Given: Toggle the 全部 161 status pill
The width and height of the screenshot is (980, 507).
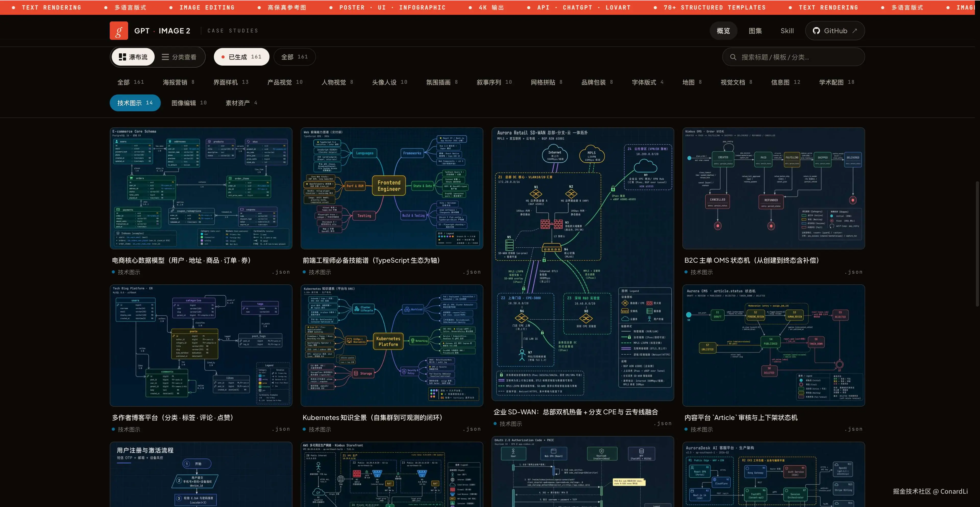Looking at the screenshot, I should coord(294,57).
